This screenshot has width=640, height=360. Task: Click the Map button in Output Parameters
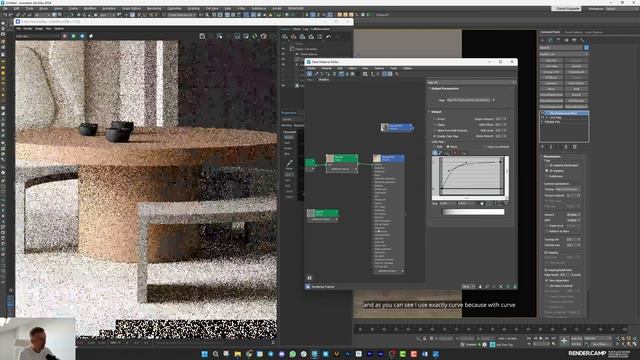click(468, 100)
